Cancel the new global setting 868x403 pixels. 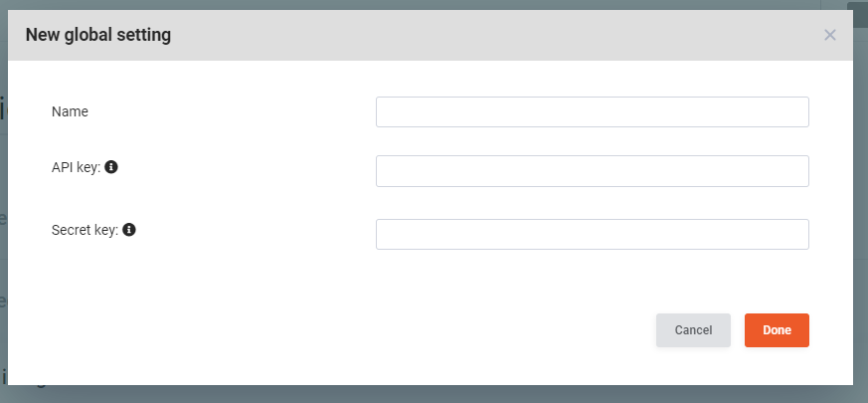(693, 330)
